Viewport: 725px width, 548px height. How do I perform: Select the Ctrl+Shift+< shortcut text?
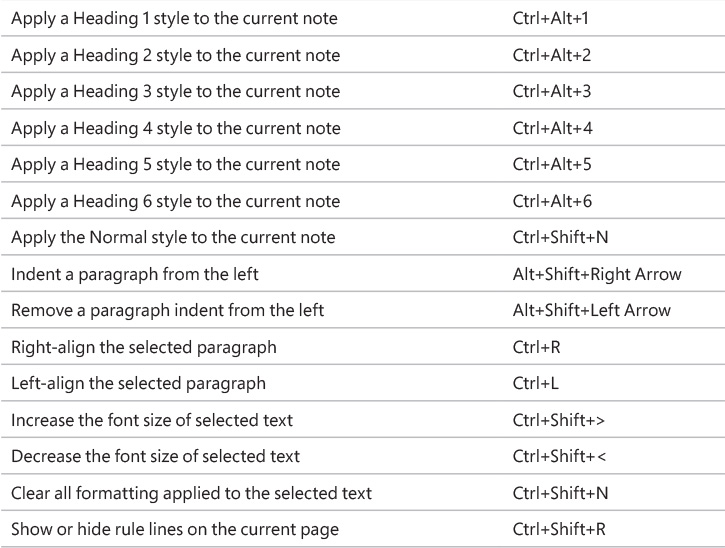click(x=559, y=456)
